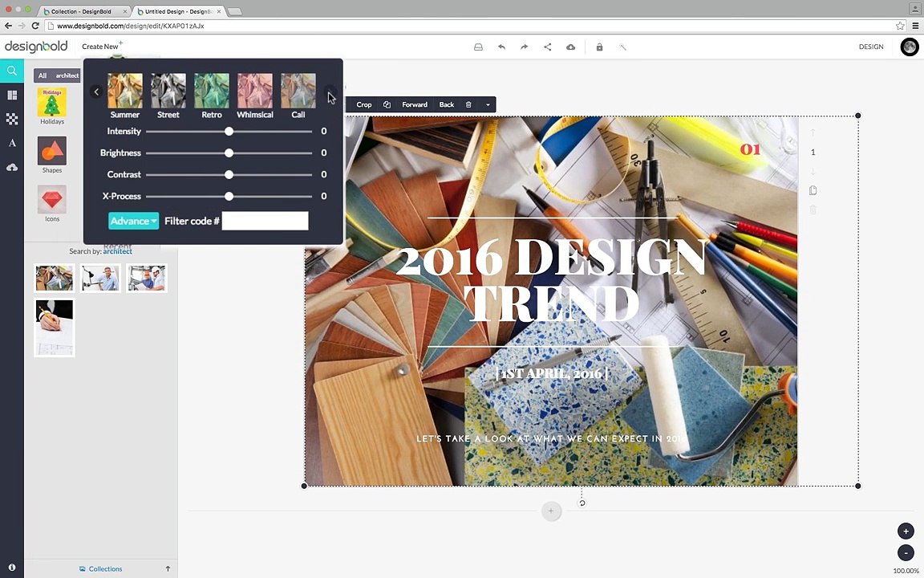
Task: Share the design via share icon
Action: 548,47
